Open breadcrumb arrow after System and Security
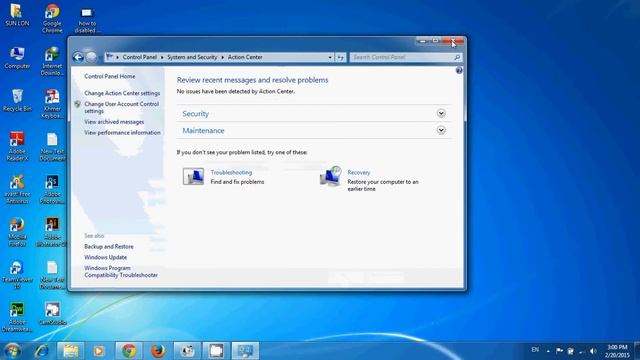The height and width of the screenshot is (360, 640). click(x=223, y=58)
